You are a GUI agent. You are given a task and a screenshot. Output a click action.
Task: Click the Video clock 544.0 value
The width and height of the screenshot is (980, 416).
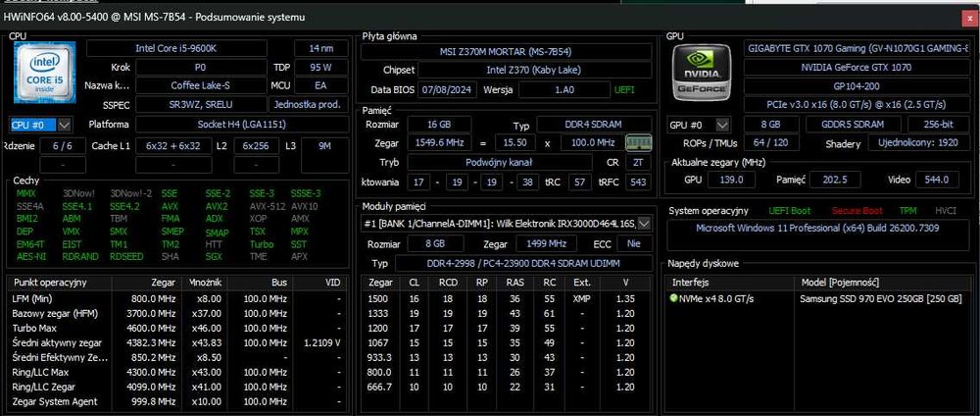click(x=937, y=180)
